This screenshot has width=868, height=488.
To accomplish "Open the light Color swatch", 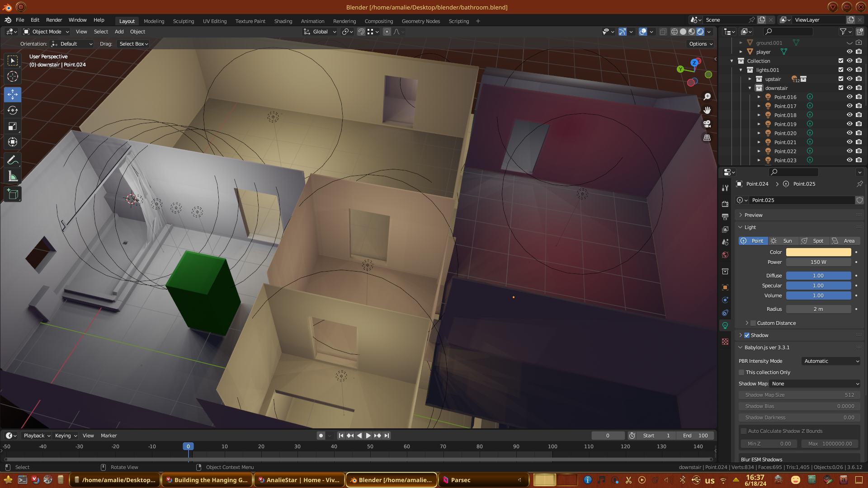I will 818,252.
